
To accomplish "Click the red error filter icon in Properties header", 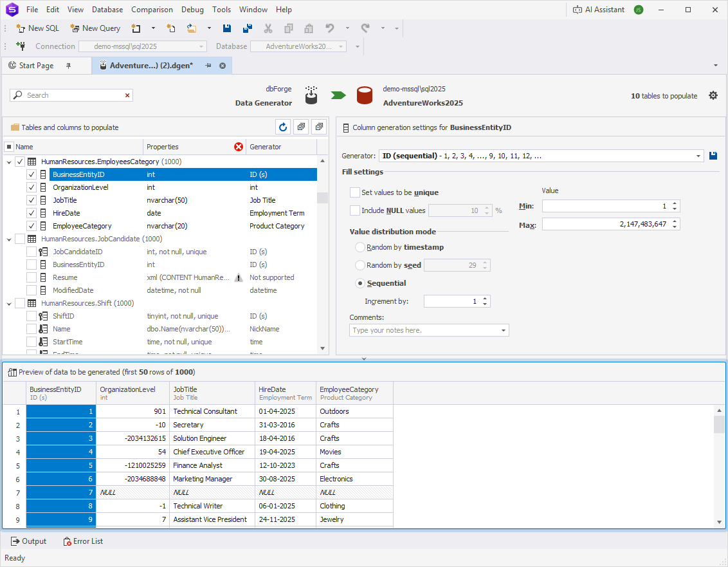I will pos(239,147).
